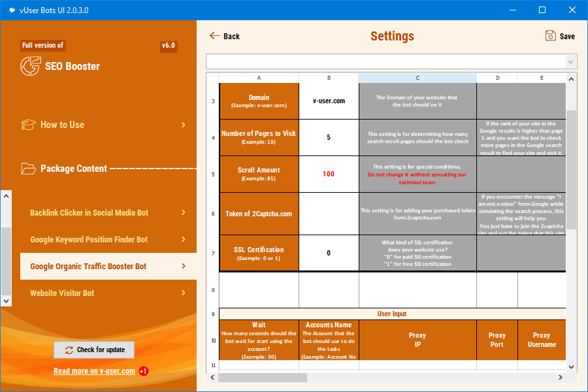Click the Check for update button
Screen dimensions: 588x392
(94, 350)
